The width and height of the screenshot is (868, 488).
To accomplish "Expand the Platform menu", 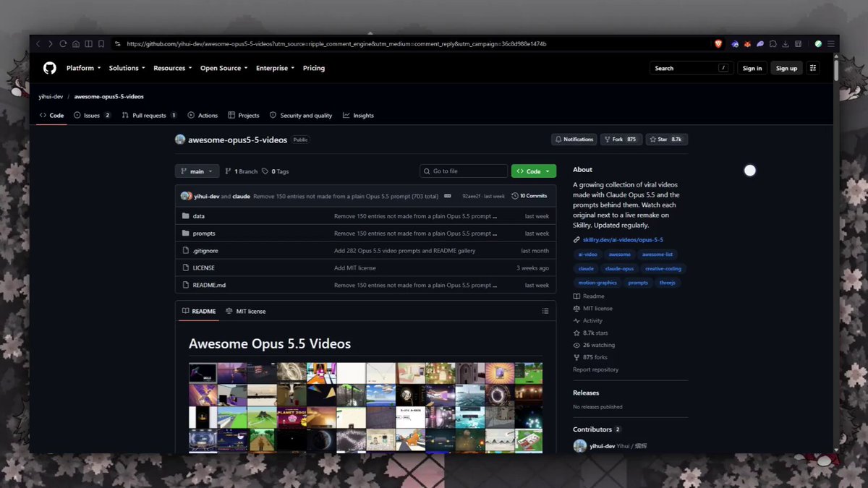I will [x=83, y=68].
